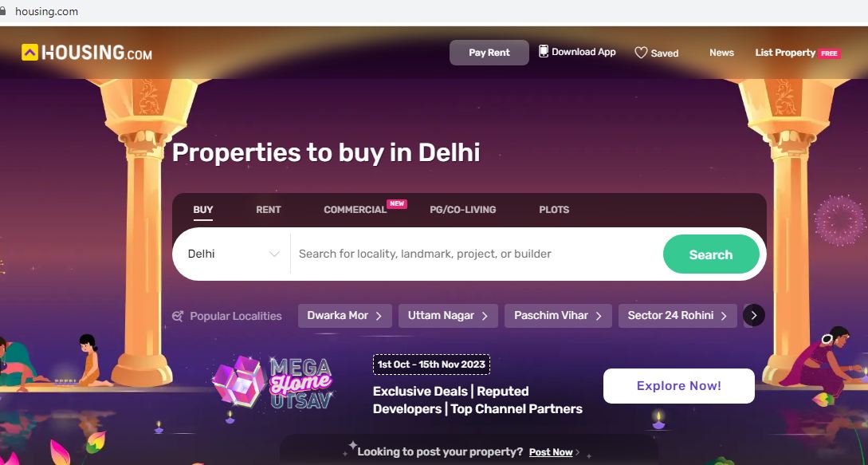Expand the Delhi city dropdown
868x465 pixels.
233,254
